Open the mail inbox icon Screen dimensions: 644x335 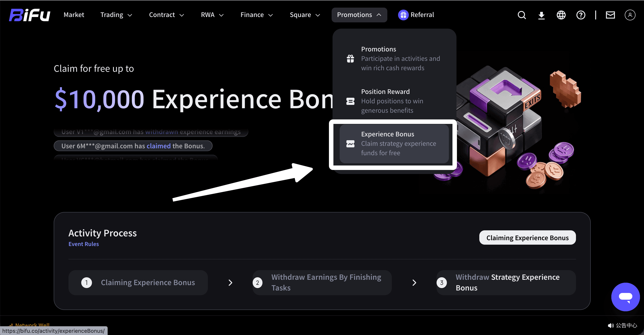610,15
